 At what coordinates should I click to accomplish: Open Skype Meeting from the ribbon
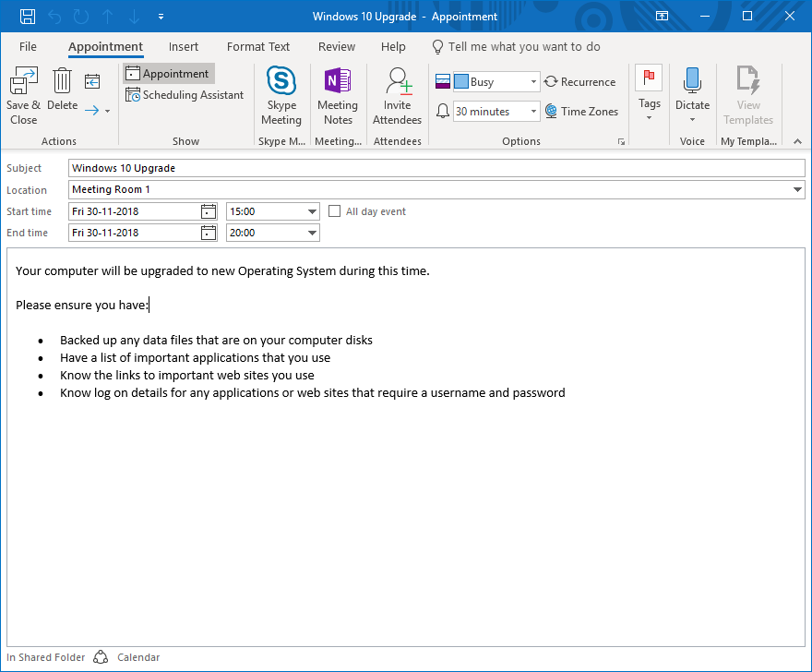281,81
